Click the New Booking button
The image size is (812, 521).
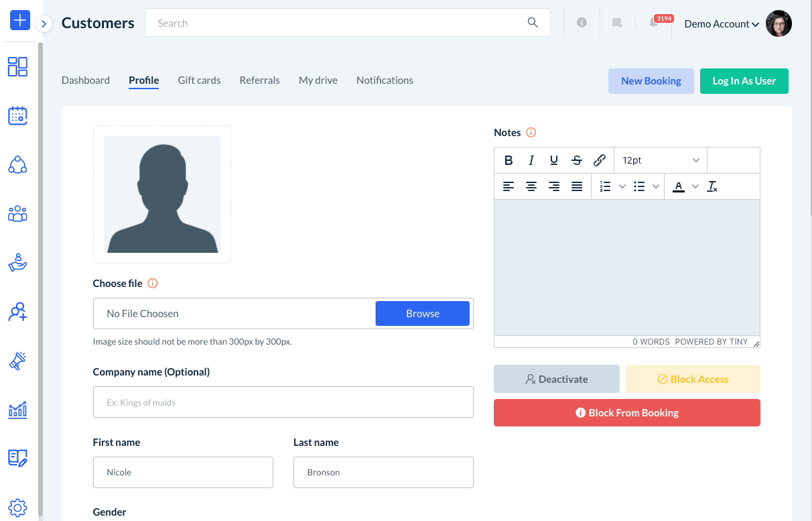pyautogui.click(x=651, y=81)
